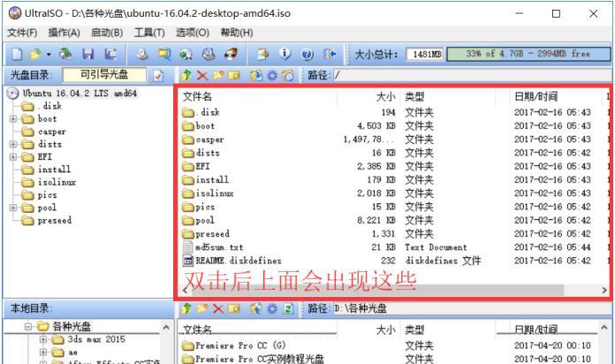Open the 文件(F) menu
Viewport: 615px width, 364px height.
tap(22, 33)
